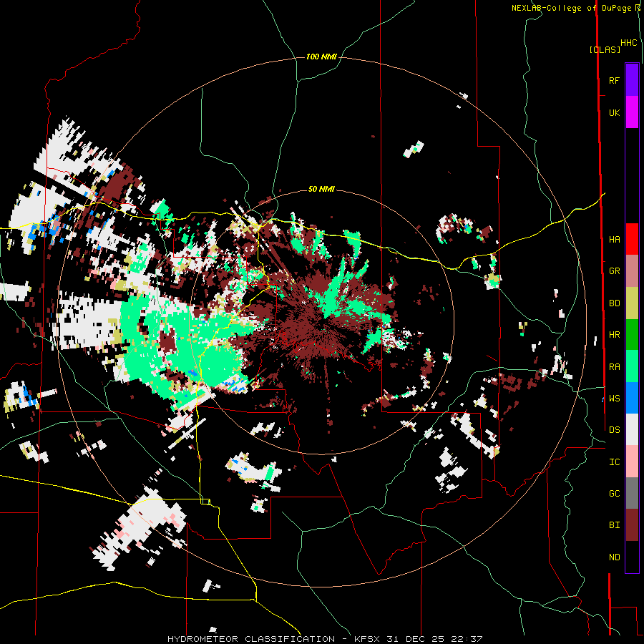
Task: Click the BD legend label
Action: [x=614, y=303]
